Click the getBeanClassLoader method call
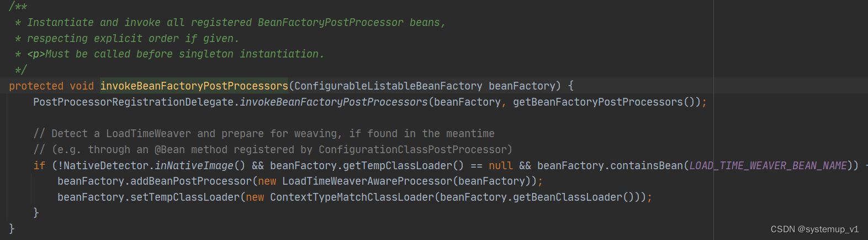868x240 pixels. (x=568, y=197)
